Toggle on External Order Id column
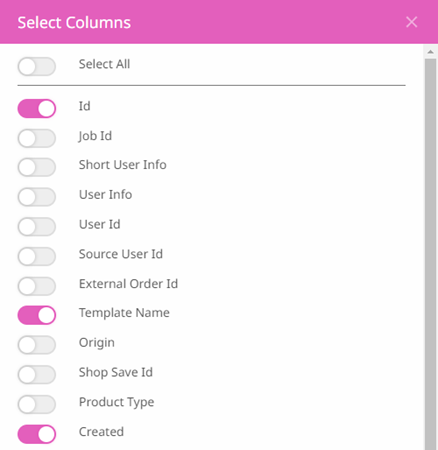The image size is (438, 450). coord(37,286)
